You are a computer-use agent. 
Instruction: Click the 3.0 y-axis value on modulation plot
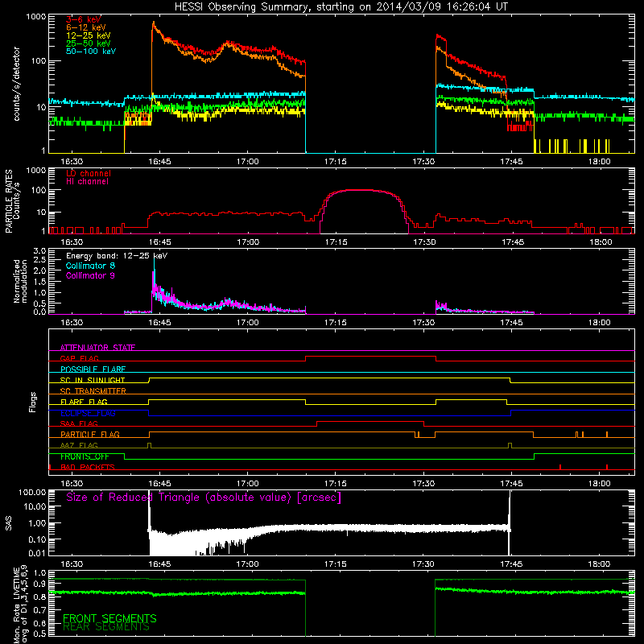pyautogui.click(x=39, y=250)
